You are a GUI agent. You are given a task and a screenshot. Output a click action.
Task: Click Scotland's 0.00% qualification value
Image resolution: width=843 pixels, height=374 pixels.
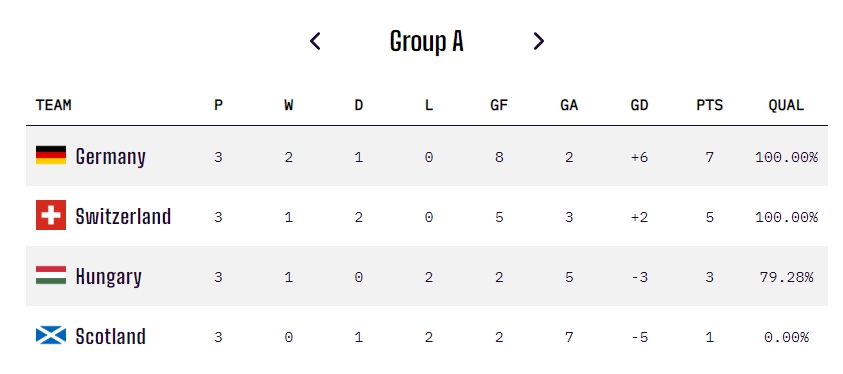point(786,337)
